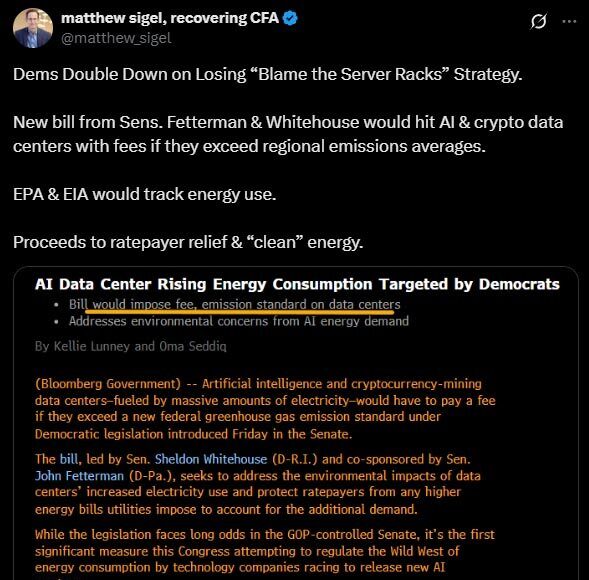Viewport: 589px width, 580px height.
Task: Click 'Proceeds to ratepayer relief' sentence
Action: 188,242
